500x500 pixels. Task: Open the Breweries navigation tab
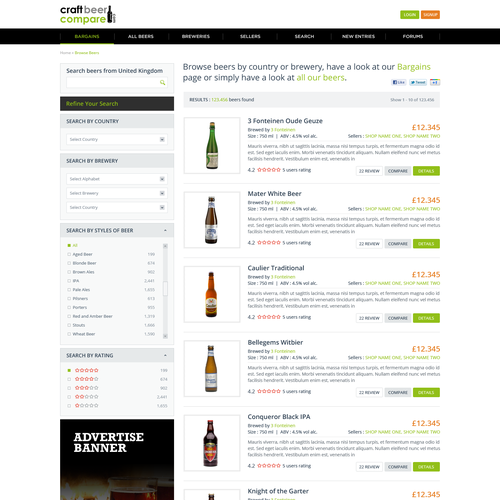point(196,36)
